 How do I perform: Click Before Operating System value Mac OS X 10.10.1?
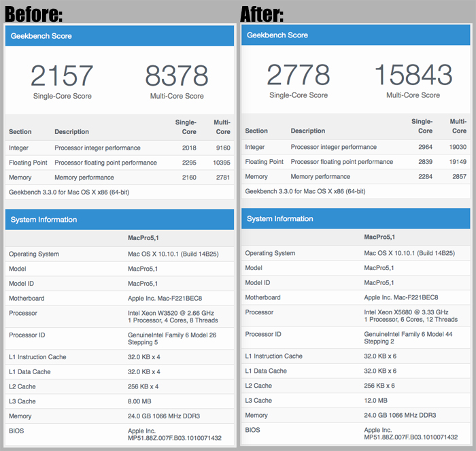pos(173,254)
